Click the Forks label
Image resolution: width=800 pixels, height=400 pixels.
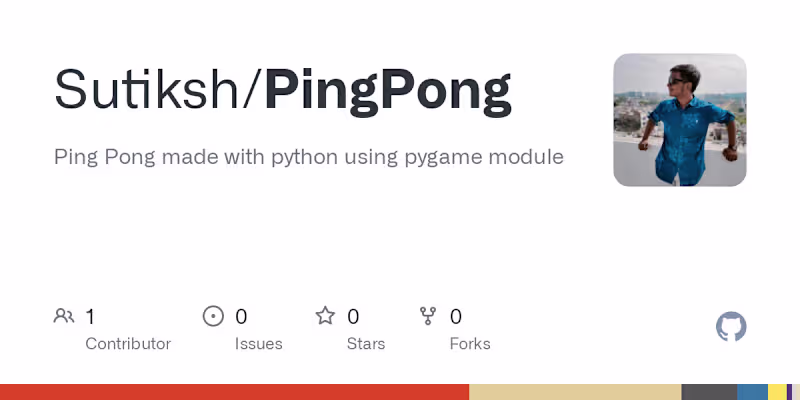click(470, 344)
